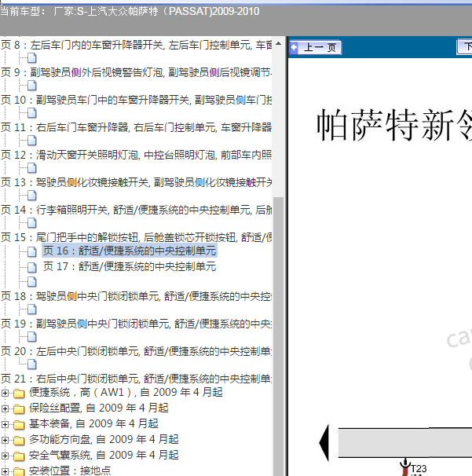
Task: Select 页 12 滑动天窗开关照明灯泡 row
Action: point(136,155)
